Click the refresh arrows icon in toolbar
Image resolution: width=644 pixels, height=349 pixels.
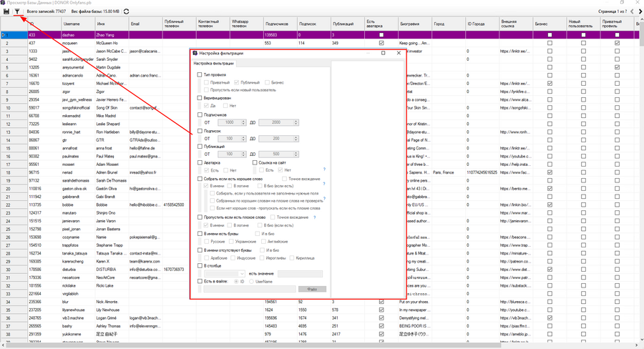[x=126, y=11]
